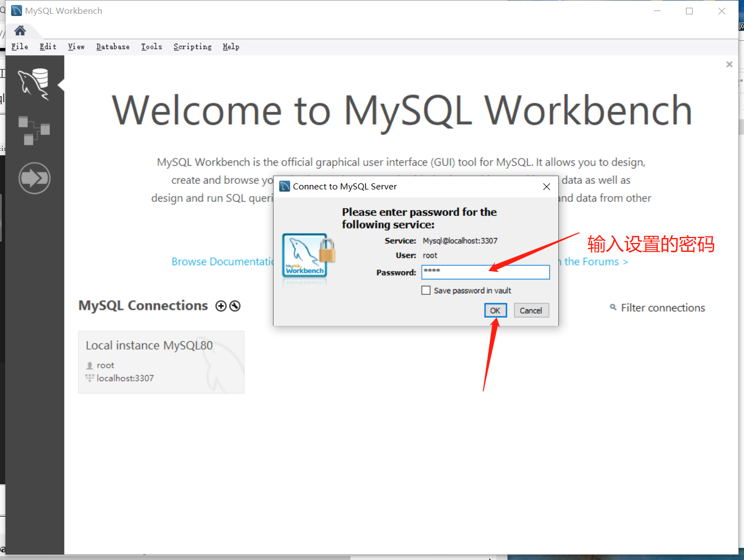
Task: Maximize the MySQL Workbench window
Action: 689,11
